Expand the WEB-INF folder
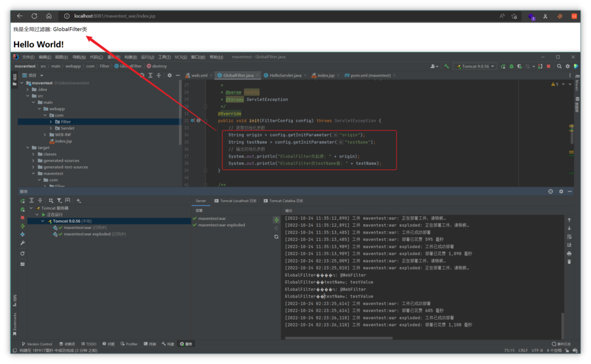Image resolution: width=591 pixels, height=364 pixels. pyautogui.click(x=45, y=134)
